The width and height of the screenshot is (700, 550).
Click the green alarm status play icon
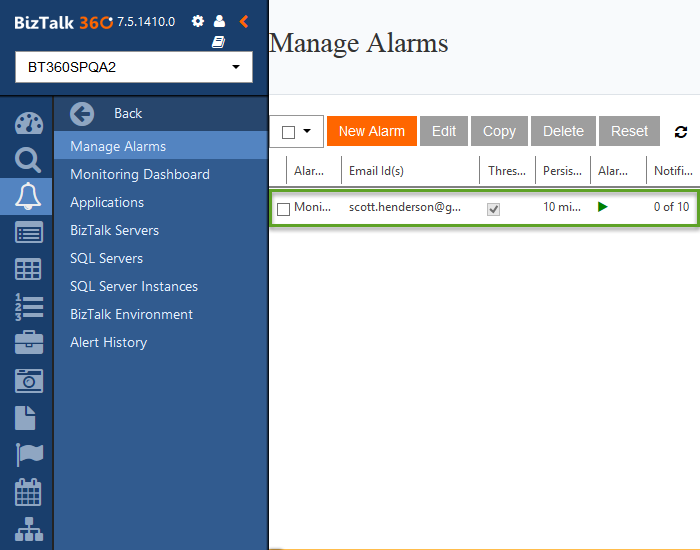[603, 207]
